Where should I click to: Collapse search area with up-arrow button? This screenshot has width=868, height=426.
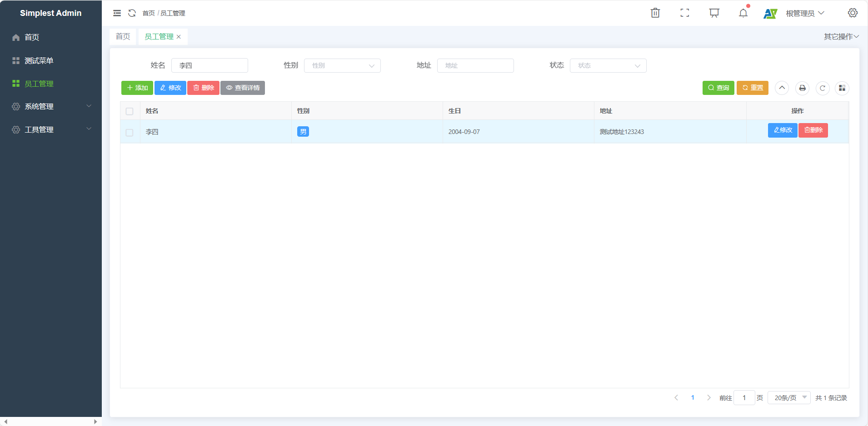pos(782,88)
